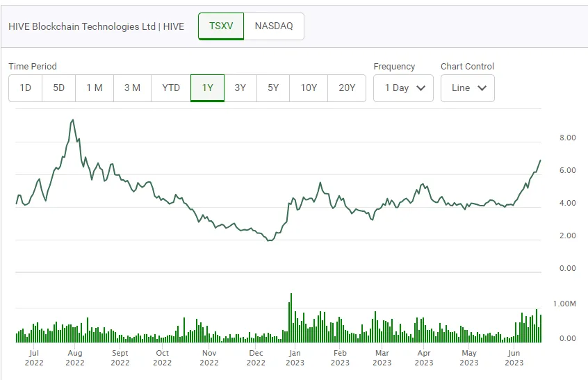The width and height of the screenshot is (588, 380).
Task: Switch to the TSXV exchange tab
Action: click(x=221, y=26)
